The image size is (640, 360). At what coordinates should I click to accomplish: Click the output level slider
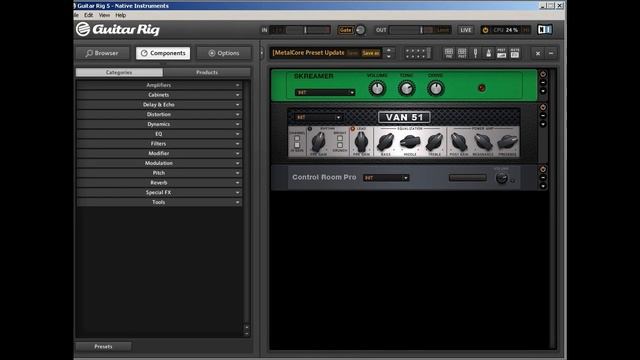[419, 30]
